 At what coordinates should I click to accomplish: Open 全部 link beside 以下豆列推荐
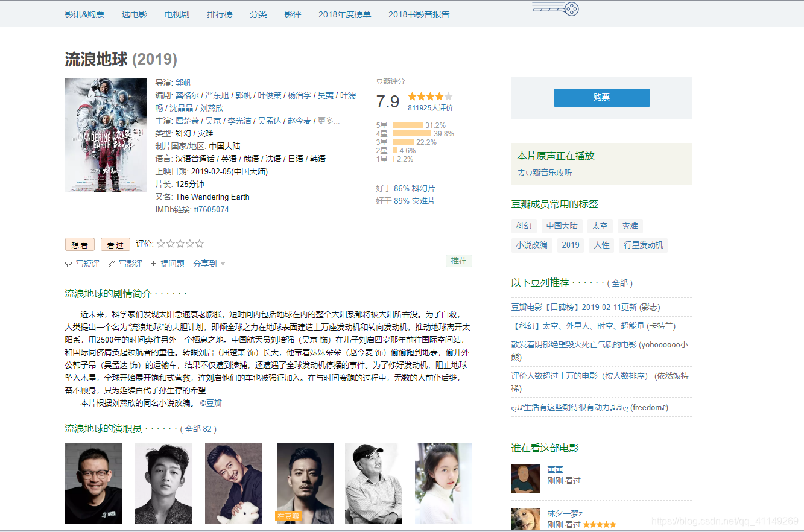[x=619, y=283]
